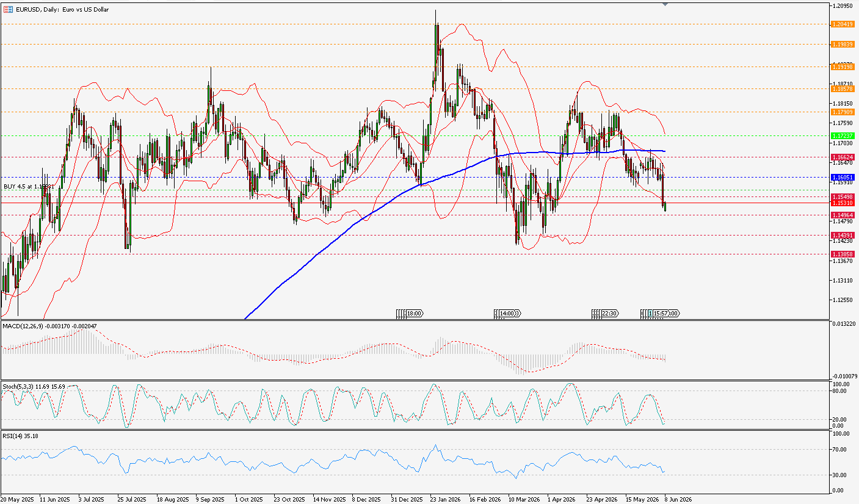Image resolution: width=859 pixels, height=504 pixels.
Task: Click the 1.17590 price scale value
Action: [x=843, y=123]
